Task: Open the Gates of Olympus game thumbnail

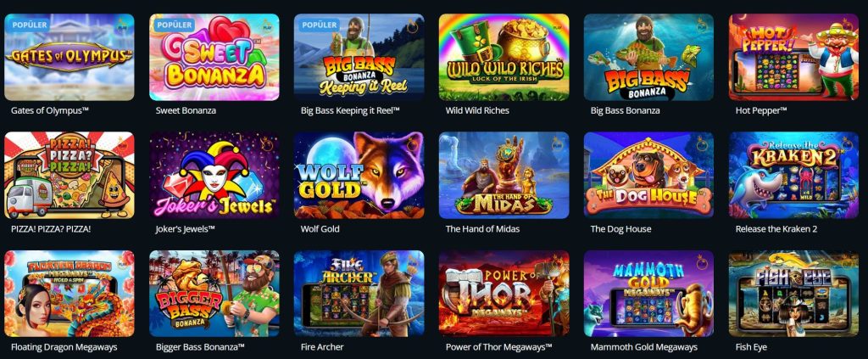Action: pyautogui.click(x=70, y=57)
